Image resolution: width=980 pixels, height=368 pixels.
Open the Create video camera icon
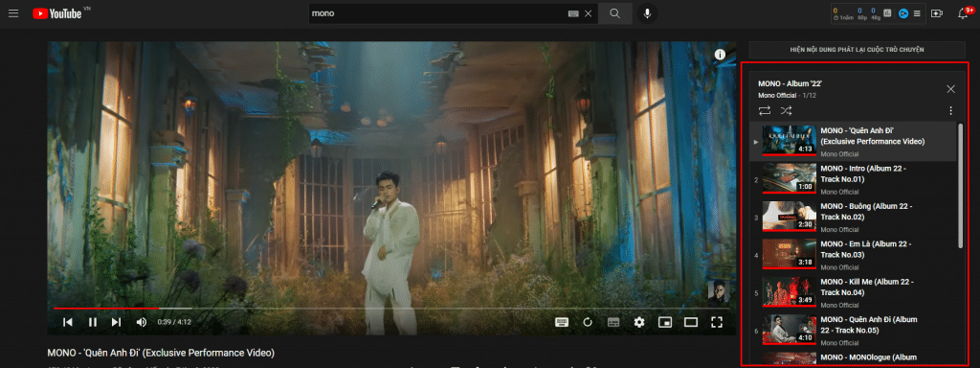936,13
